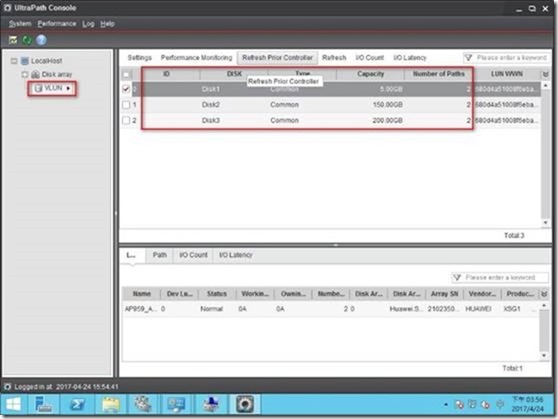Viewport: 558px width, 419px height.
Task: Click the green refresh icon in toolbar
Action: pyautogui.click(x=27, y=40)
